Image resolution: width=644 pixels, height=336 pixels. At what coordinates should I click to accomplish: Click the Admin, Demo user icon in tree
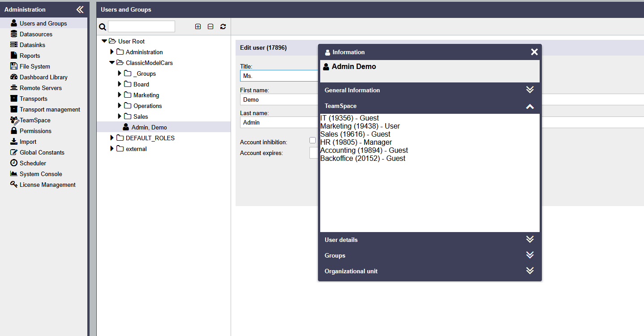tap(126, 127)
